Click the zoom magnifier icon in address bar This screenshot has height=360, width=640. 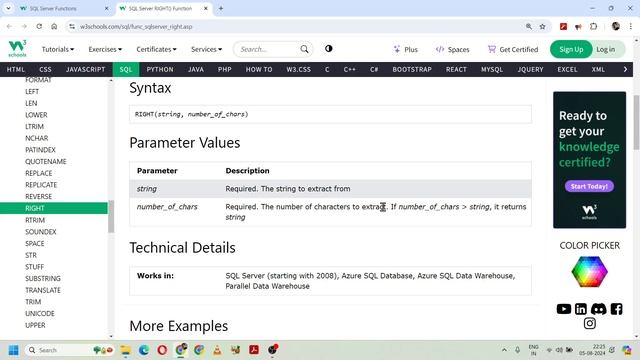[x=529, y=27]
